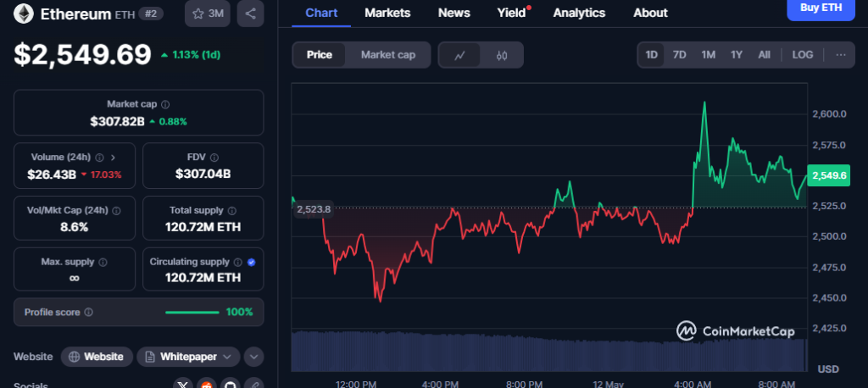Open the Analytics tab
The height and width of the screenshot is (388, 868).
(579, 13)
